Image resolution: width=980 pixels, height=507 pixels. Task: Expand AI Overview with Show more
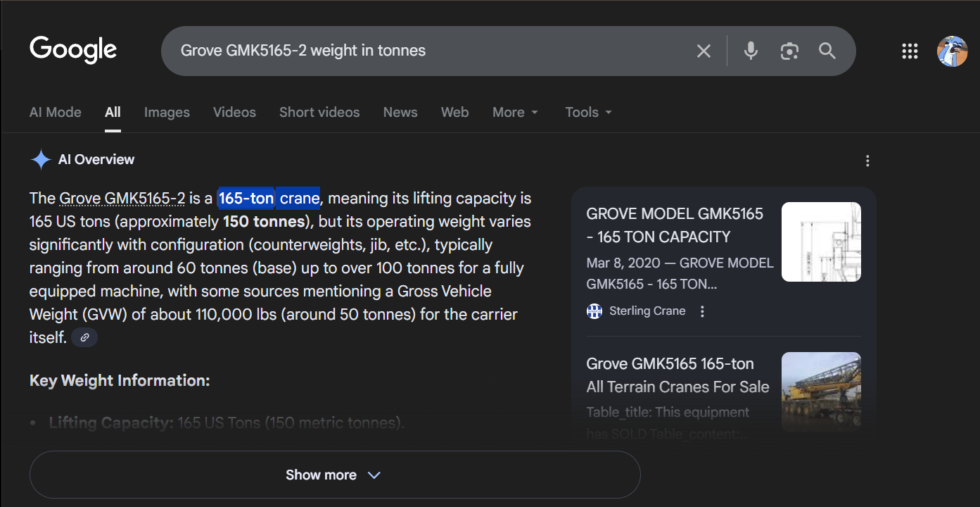coord(334,475)
